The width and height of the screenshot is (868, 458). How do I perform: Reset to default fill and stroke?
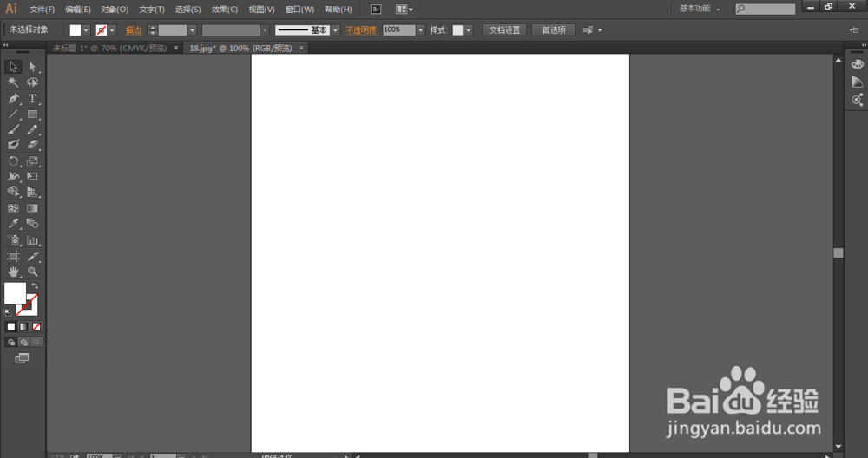pyautogui.click(x=8, y=312)
